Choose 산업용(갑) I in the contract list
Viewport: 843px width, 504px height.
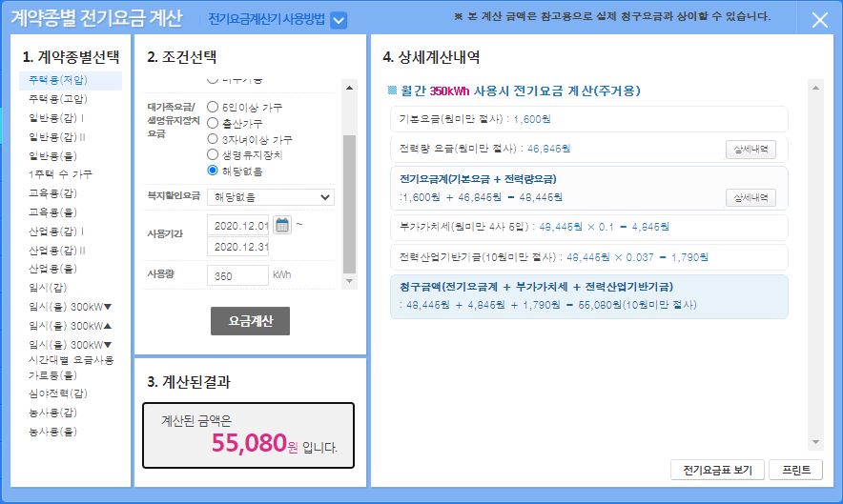(56, 232)
